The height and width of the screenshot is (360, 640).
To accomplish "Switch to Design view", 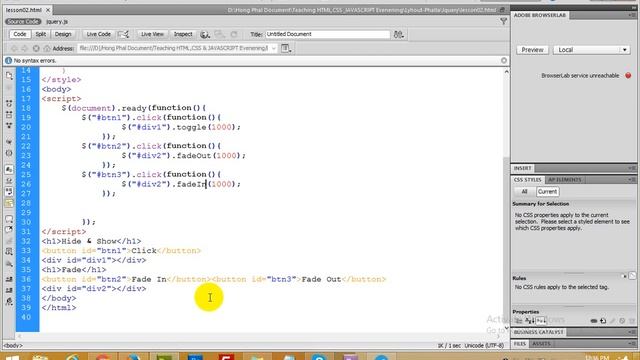I will [x=63, y=34].
